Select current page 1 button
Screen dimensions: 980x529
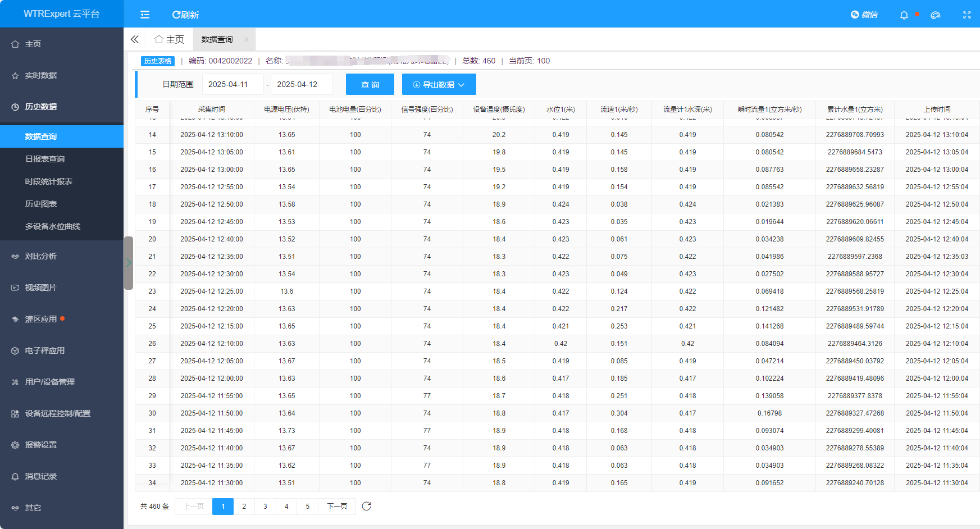223,507
